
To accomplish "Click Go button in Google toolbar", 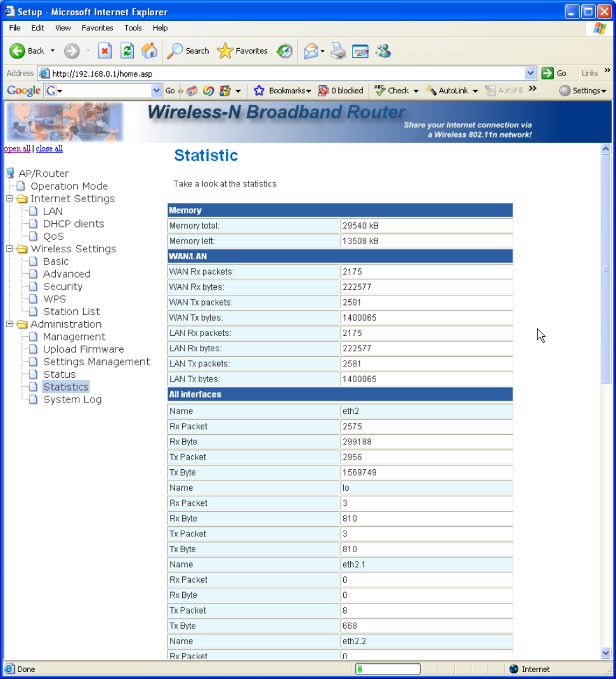I will 170,91.
